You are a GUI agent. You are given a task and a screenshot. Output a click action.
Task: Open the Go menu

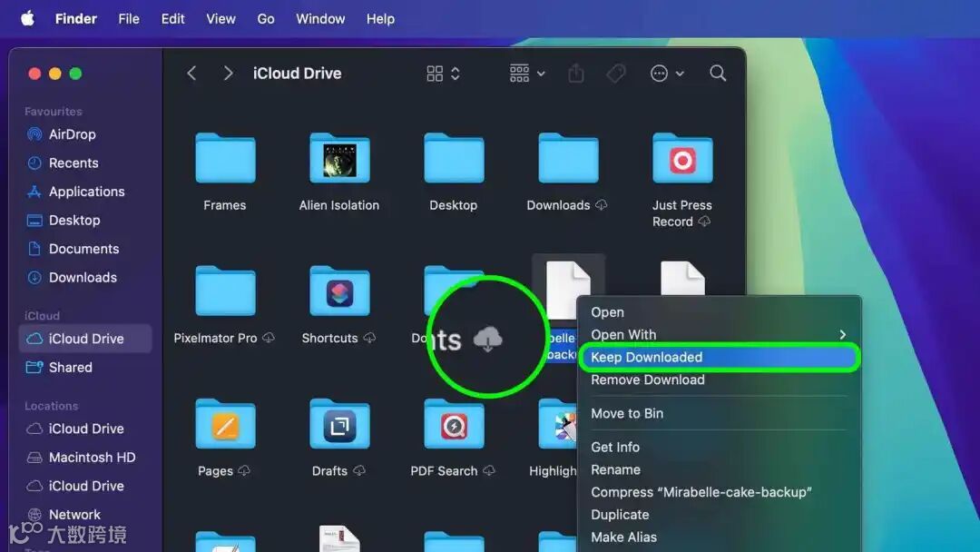tap(266, 19)
